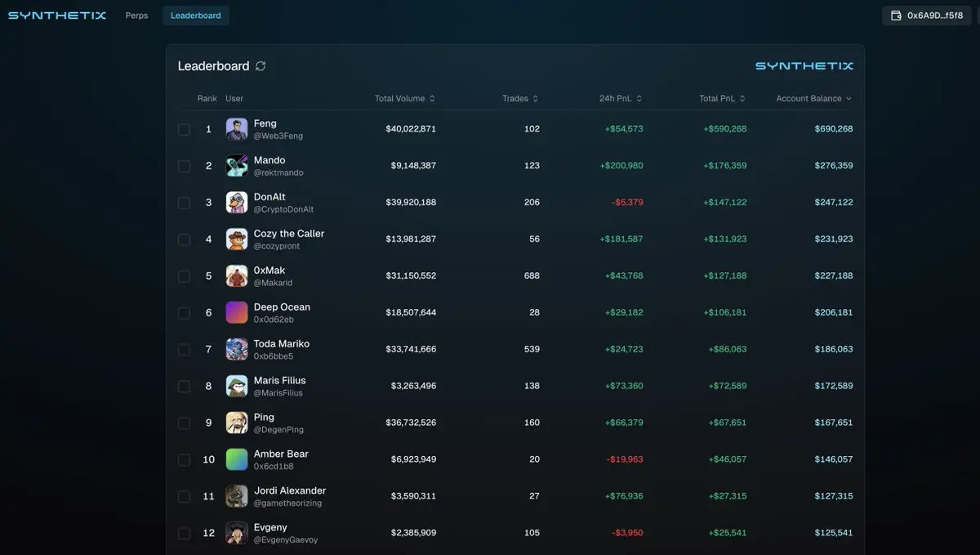Click address 0x6cd1b8 under Amber Bear
Screen dimensions: 980x555
(x=274, y=467)
